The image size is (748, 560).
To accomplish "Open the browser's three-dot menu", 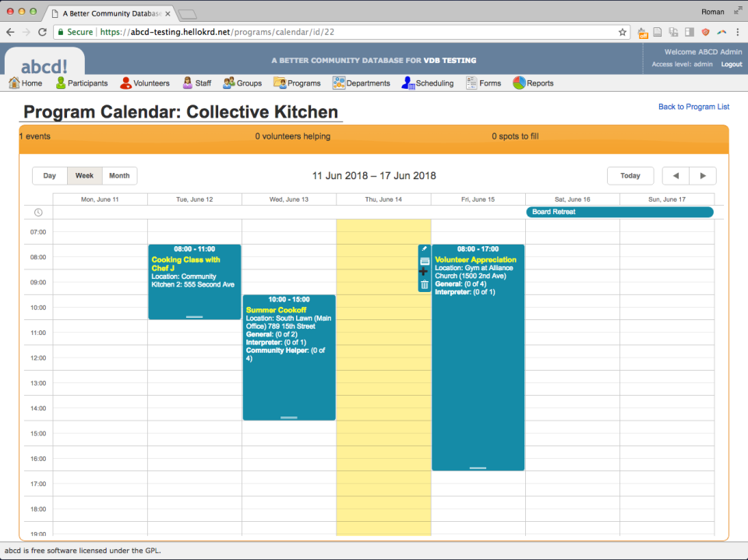I will (x=736, y=32).
